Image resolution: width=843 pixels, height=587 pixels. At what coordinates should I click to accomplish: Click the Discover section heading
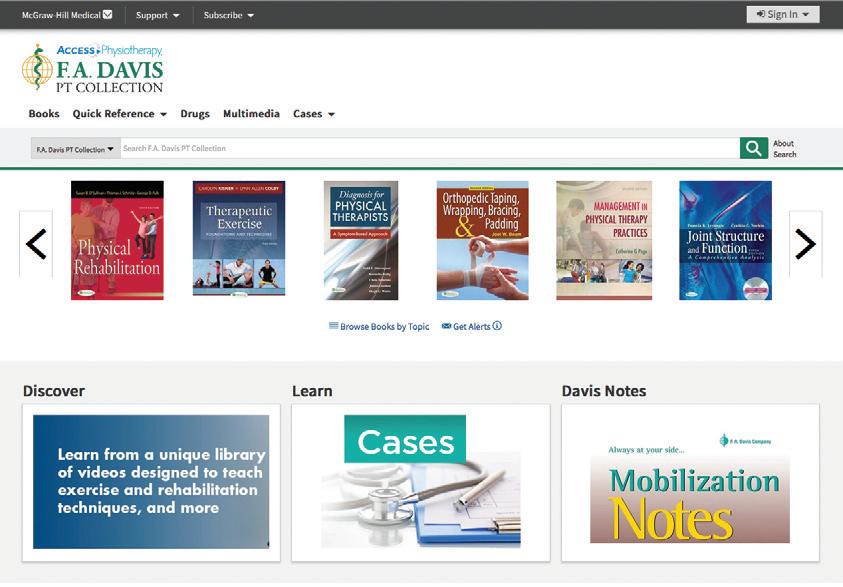54,391
